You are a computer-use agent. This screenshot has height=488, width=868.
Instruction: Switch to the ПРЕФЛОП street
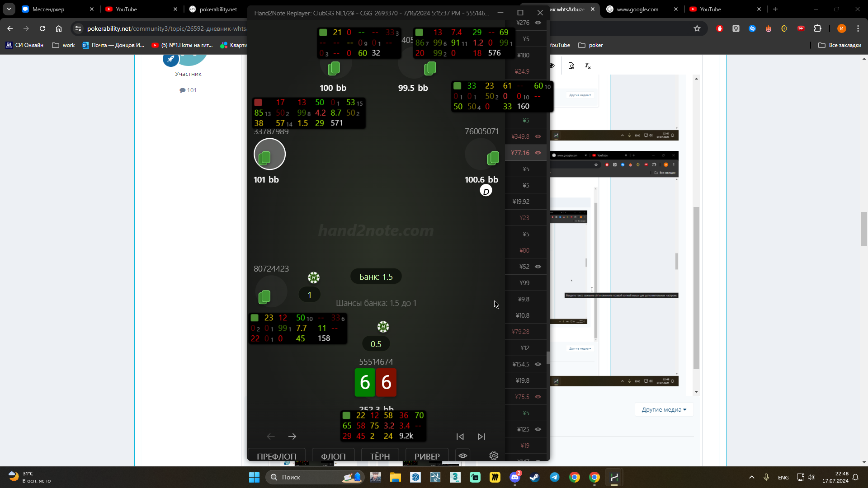(277, 455)
